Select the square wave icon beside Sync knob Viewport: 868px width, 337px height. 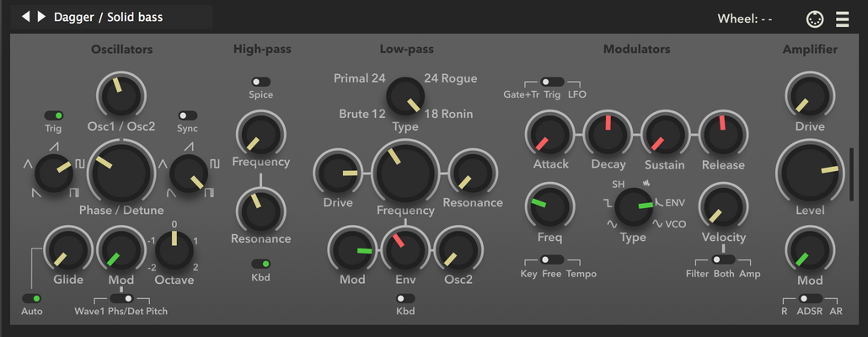coord(214,163)
